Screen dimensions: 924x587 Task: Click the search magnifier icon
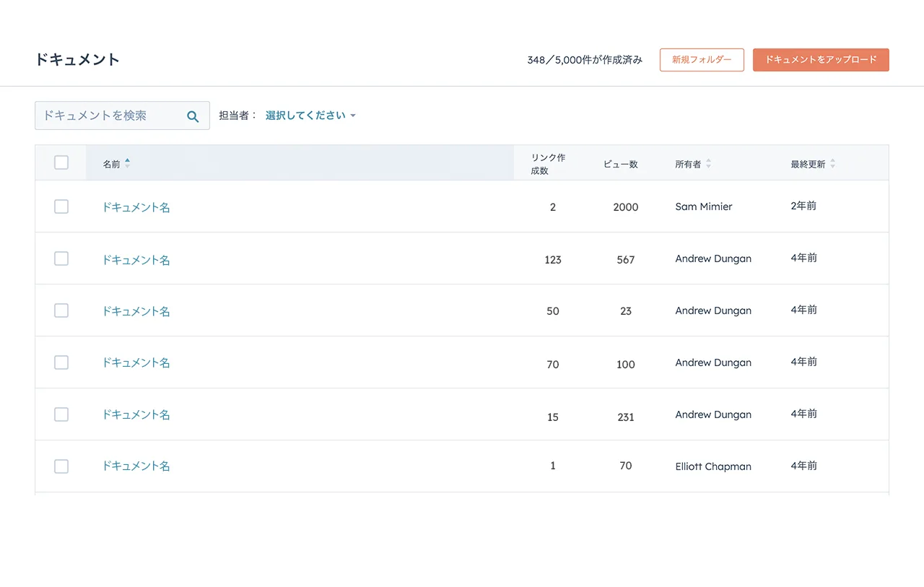tap(193, 116)
